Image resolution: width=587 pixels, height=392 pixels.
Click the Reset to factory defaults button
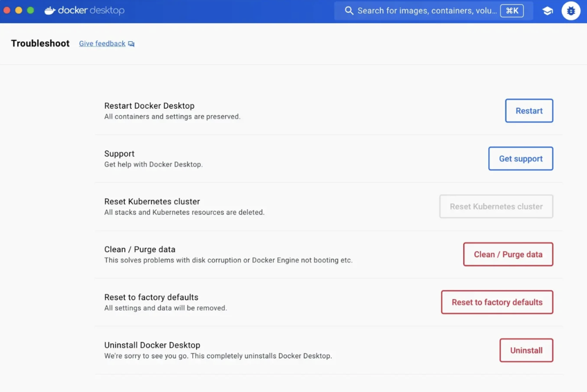coord(497,302)
